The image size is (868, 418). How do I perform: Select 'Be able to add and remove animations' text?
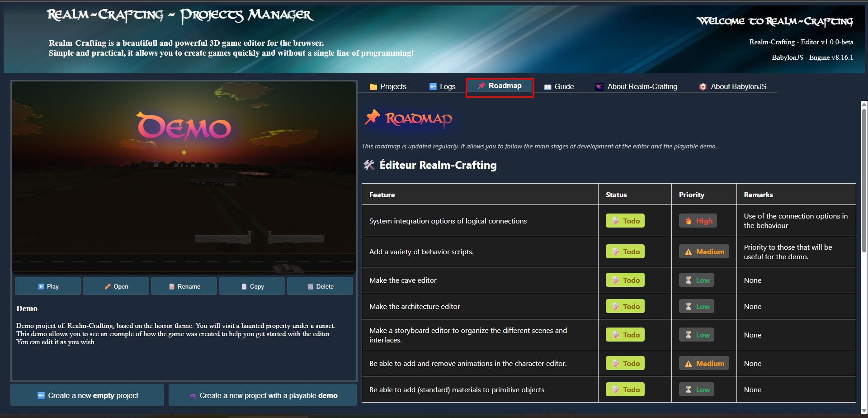click(x=468, y=363)
